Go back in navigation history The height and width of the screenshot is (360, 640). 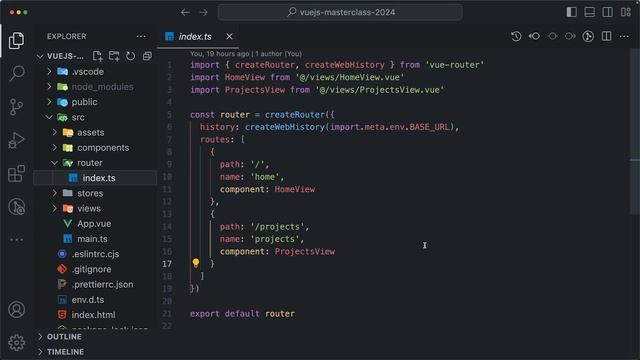point(185,12)
